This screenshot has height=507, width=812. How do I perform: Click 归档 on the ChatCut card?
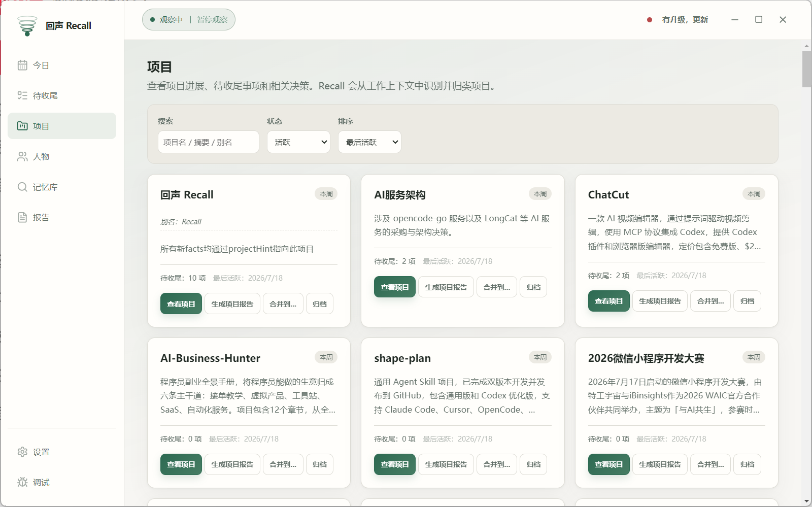pyautogui.click(x=748, y=301)
